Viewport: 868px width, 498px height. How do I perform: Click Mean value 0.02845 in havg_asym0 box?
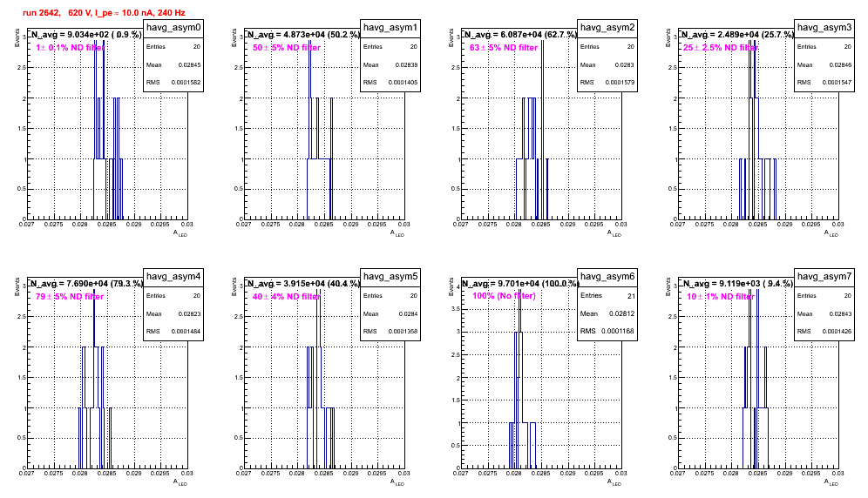pos(189,65)
